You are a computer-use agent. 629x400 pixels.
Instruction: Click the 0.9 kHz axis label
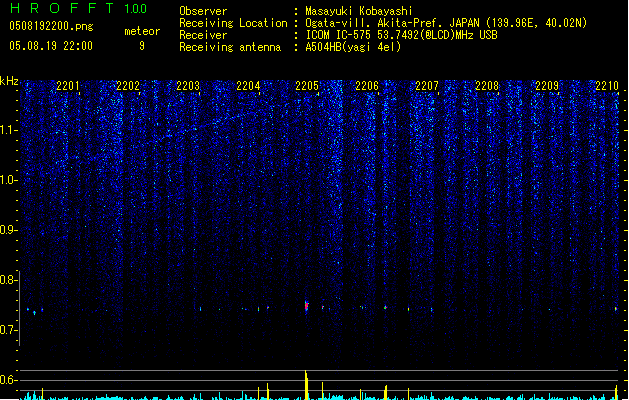(x=8, y=230)
